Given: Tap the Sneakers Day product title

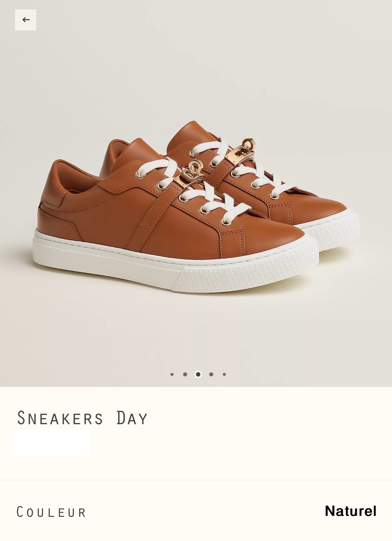Looking at the screenshot, I should tap(82, 418).
